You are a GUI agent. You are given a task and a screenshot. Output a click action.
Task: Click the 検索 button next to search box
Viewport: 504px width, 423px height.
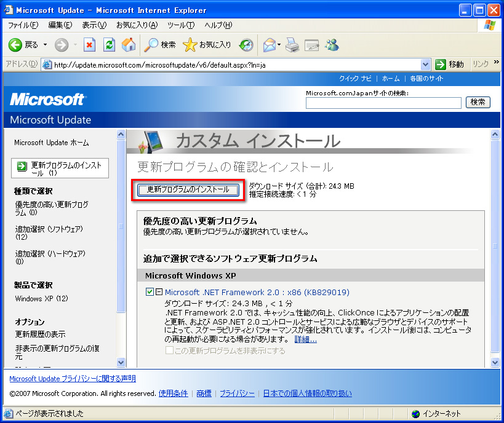[478, 102]
